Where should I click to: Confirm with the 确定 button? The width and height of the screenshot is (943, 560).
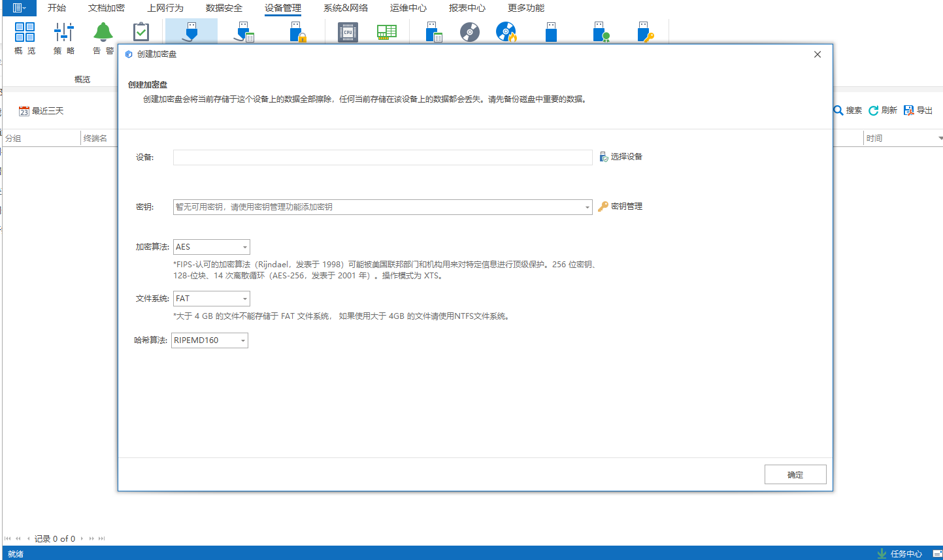click(795, 474)
